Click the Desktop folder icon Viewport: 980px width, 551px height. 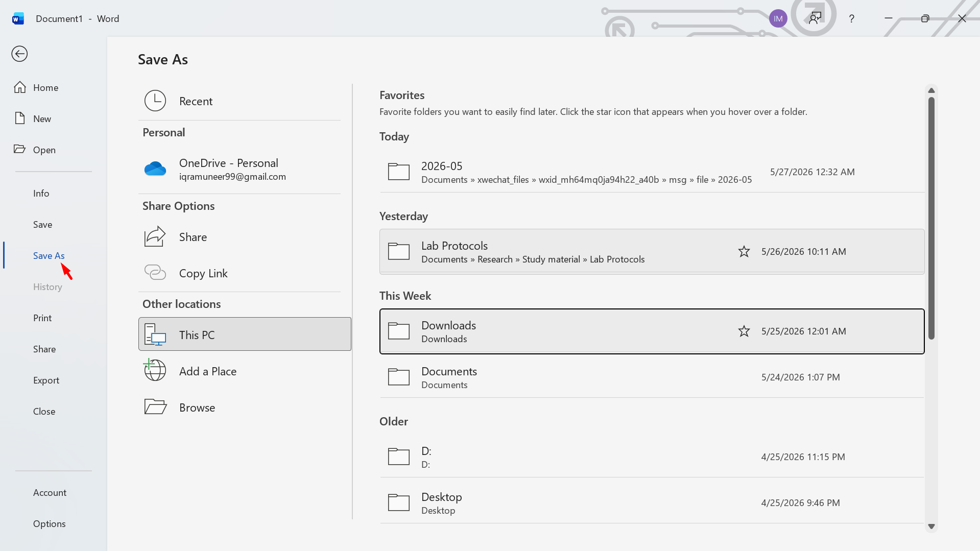[399, 502]
